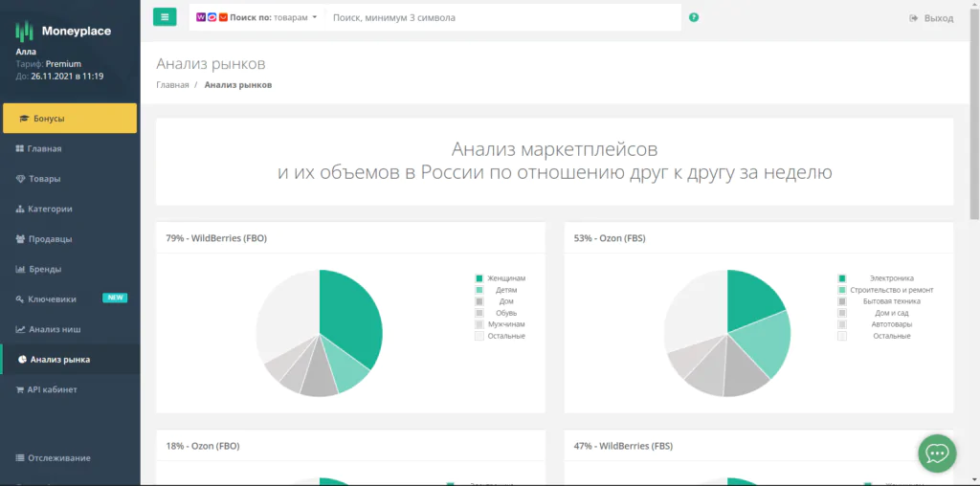The height and width of the screenshot is (486, 980).
Task: Click the green help question mark icon
Action: pyautogui.click(x=694, y=17)
